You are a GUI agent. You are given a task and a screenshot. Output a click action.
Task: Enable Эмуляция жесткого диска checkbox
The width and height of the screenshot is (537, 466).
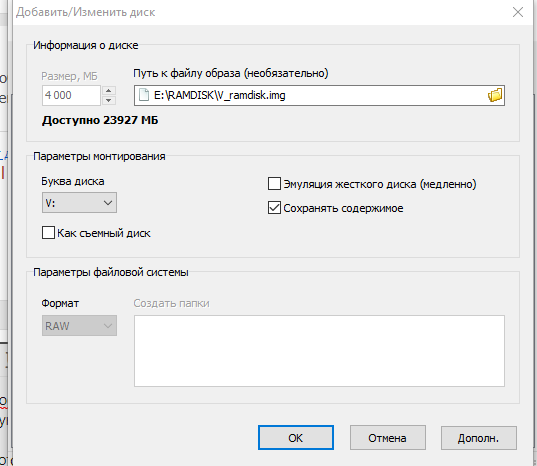pos(274,184)
